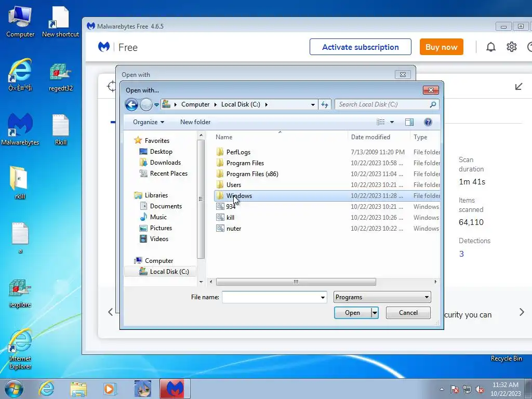Click New folder in the toolbar
Screen dimensions: 532x399
pos(195,122)
